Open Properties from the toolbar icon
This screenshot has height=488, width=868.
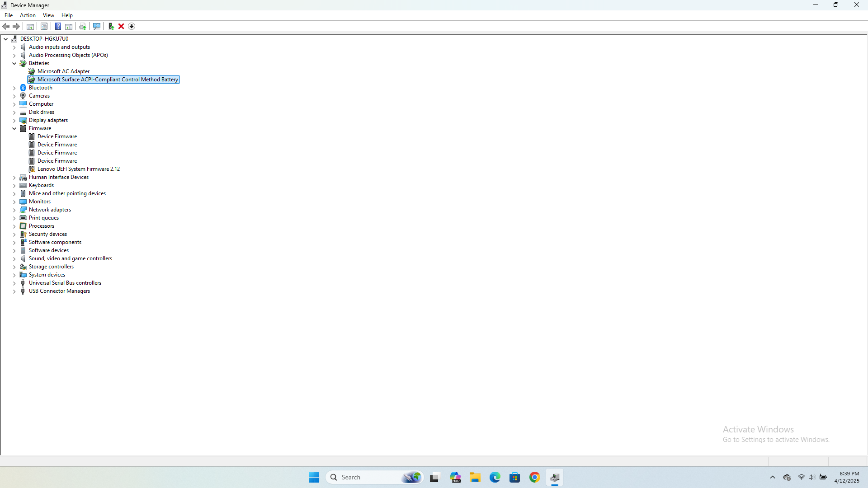click(x=44, y=26)
